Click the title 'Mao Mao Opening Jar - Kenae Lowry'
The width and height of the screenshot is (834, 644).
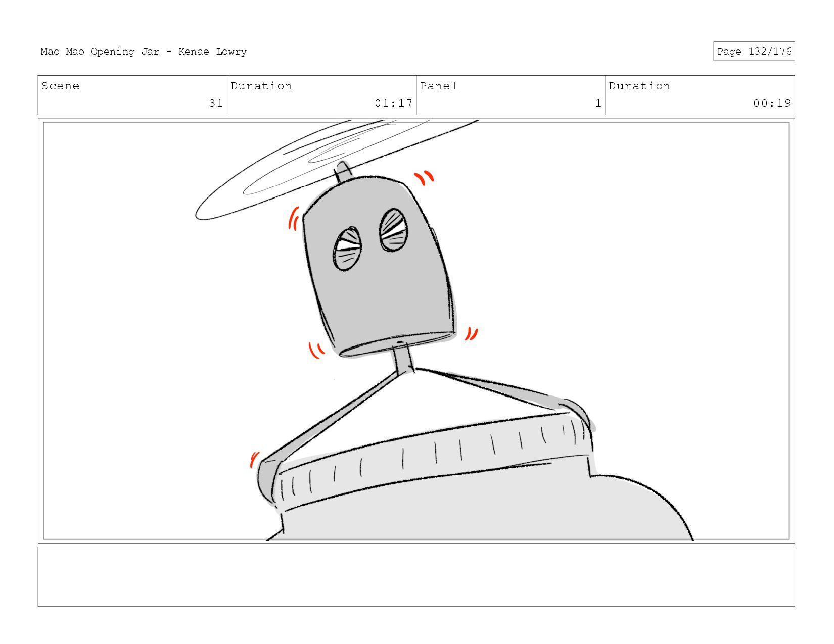click(x=144, y=52)
